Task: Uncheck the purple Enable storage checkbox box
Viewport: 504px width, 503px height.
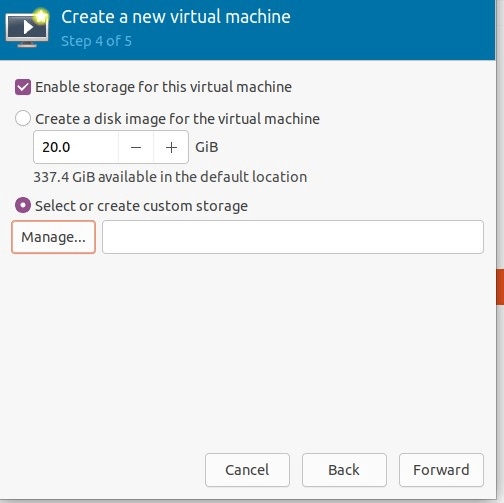Action: click(23, 87)
